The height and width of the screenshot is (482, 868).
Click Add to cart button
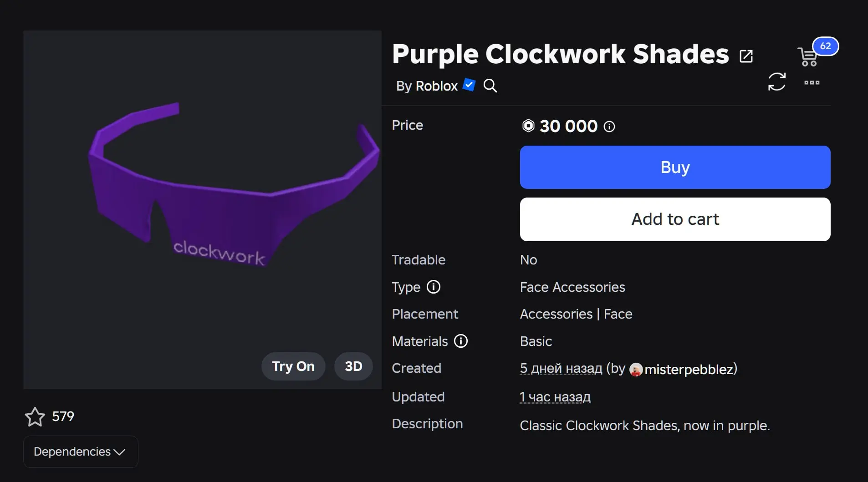[x=675, y=219]
